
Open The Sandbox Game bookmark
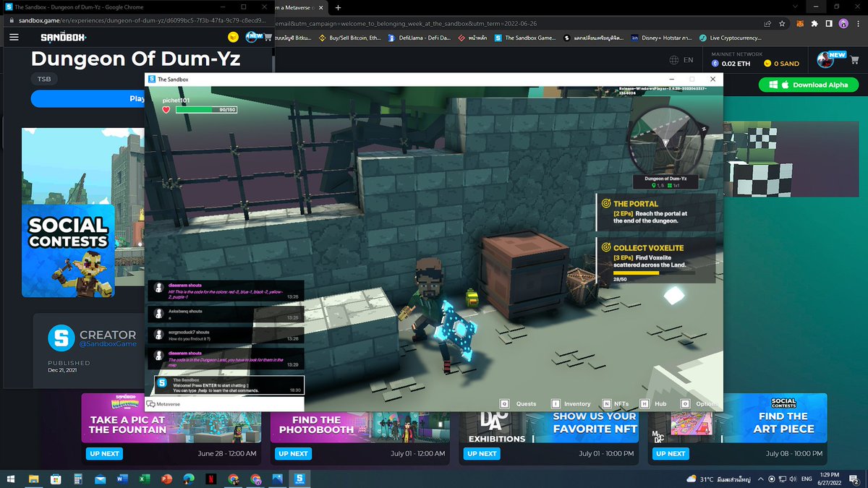pyautogui.click(x=524, y=38)
